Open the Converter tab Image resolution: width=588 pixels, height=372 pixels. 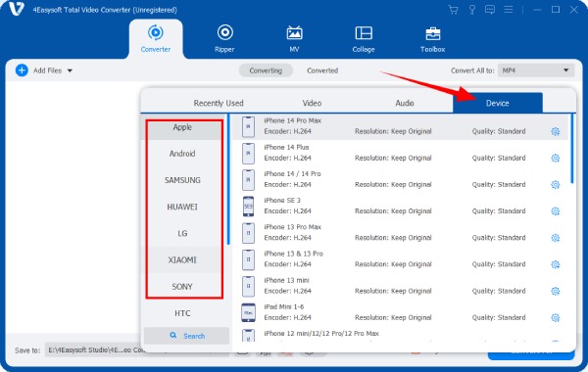click(x=156, y=38)
